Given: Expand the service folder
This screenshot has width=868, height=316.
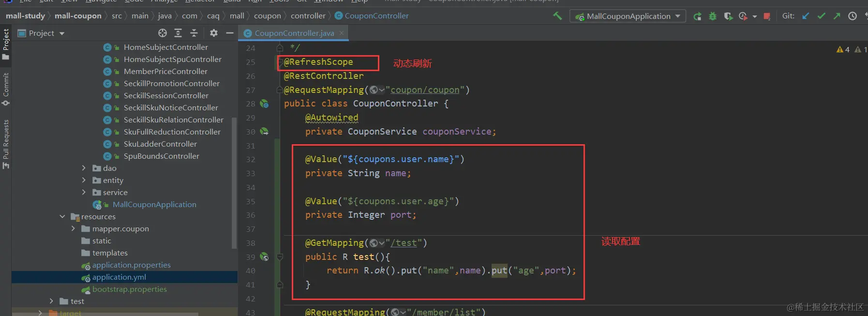Looking at the screenshot, I should tap(84, 192).
